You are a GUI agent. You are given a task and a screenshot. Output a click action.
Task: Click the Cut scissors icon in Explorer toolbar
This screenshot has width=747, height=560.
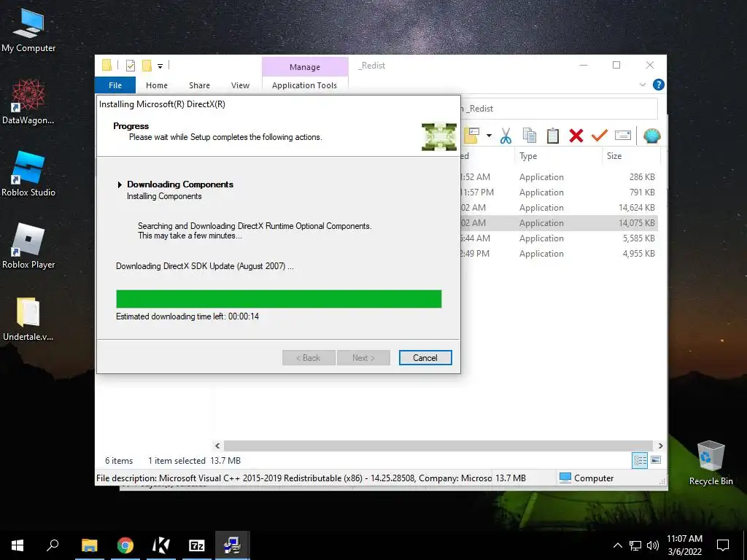coord(506,136)
